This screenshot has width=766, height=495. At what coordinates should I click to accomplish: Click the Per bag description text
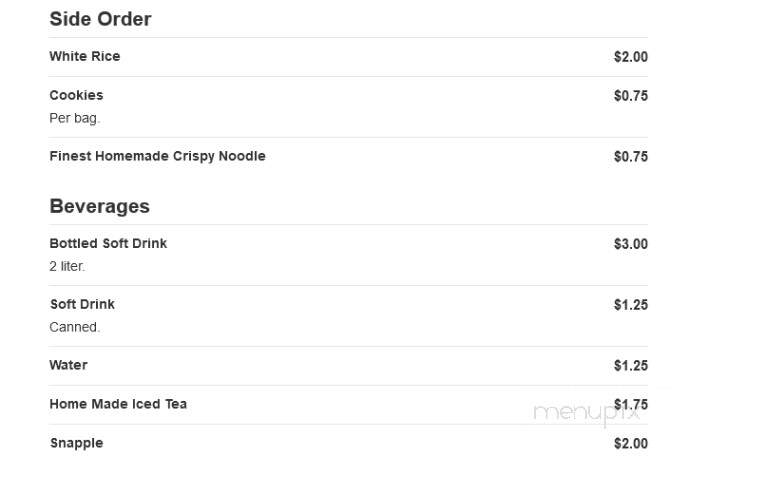tap(74, 118)
